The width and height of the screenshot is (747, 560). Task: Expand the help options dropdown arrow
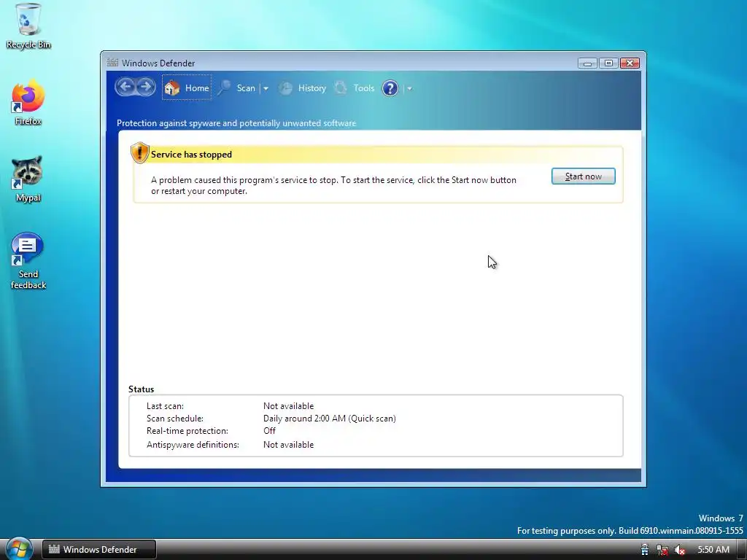[x=409, y=88]
